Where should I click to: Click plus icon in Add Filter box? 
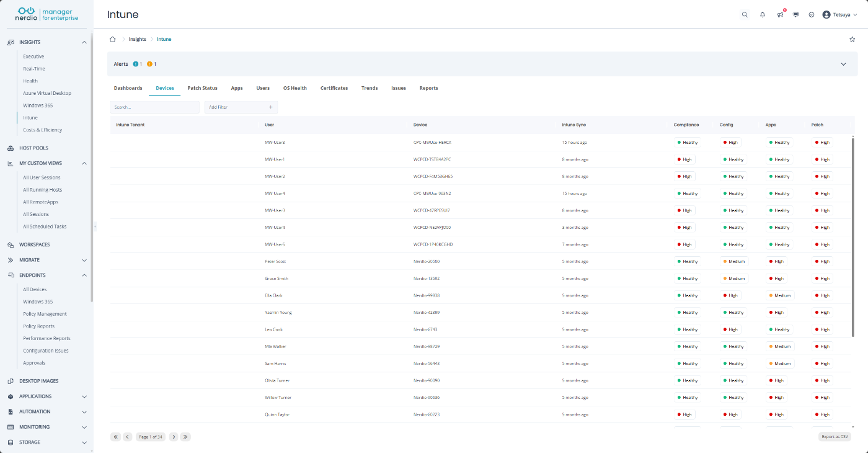(270, 107)
